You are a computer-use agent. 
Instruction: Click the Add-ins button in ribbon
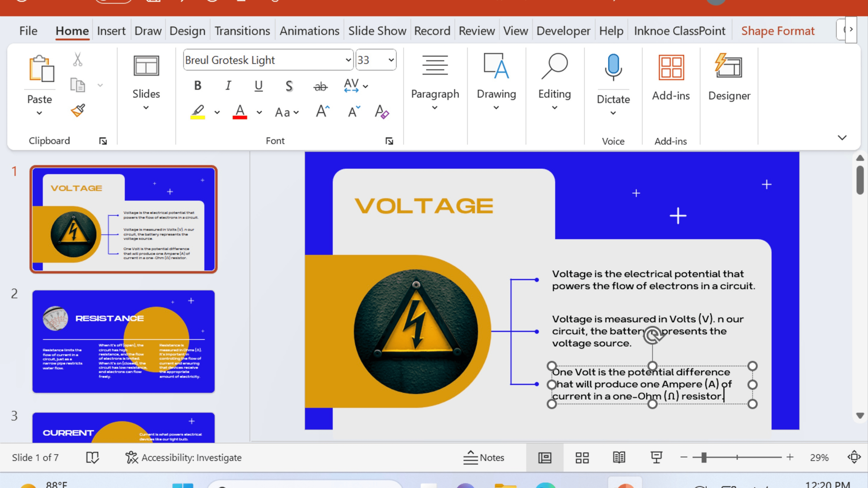[670, 78]
